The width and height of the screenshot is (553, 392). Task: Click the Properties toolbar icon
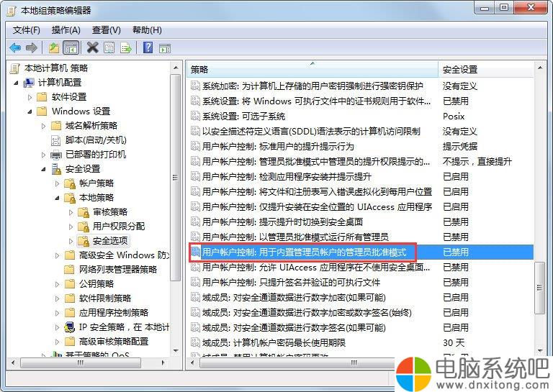(109, 47)
